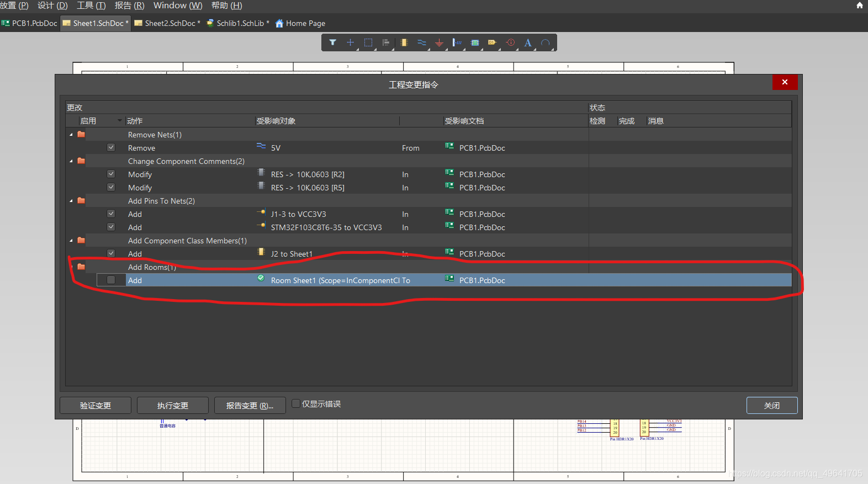The image size is (868, 484).
Task: Select the place port D1 tool
Action: 493,42
